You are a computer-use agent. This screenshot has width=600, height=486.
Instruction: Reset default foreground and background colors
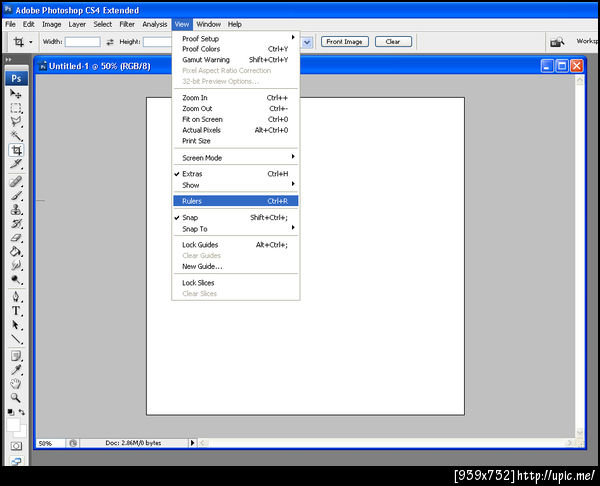click(x=11, y=412)
